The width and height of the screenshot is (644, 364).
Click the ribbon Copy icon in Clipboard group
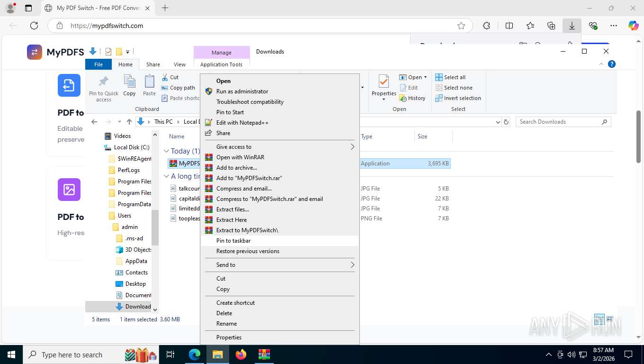pos(129,82)
